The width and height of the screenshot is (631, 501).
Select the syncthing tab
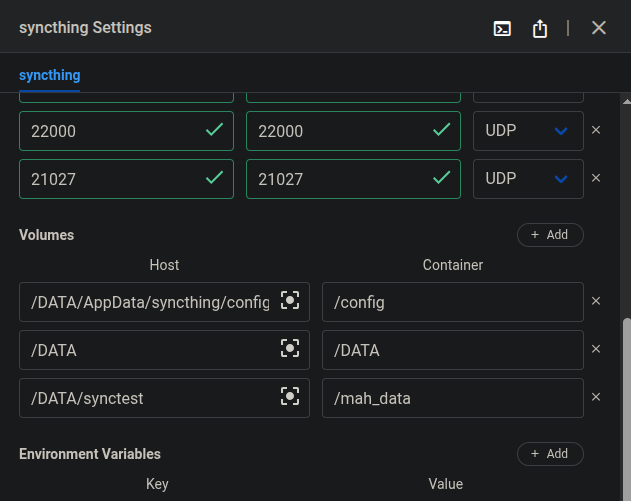coord(49,75)
